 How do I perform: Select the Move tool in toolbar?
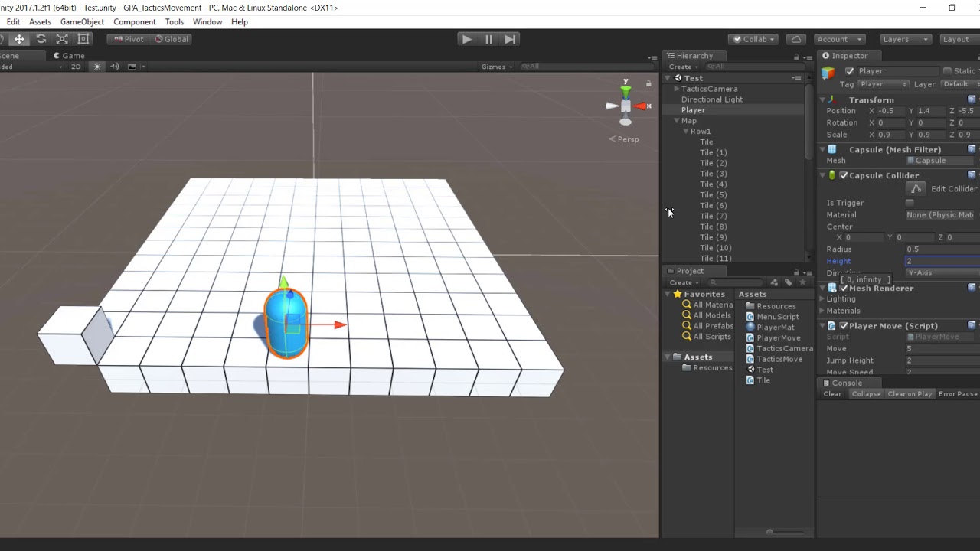(19, 39)
